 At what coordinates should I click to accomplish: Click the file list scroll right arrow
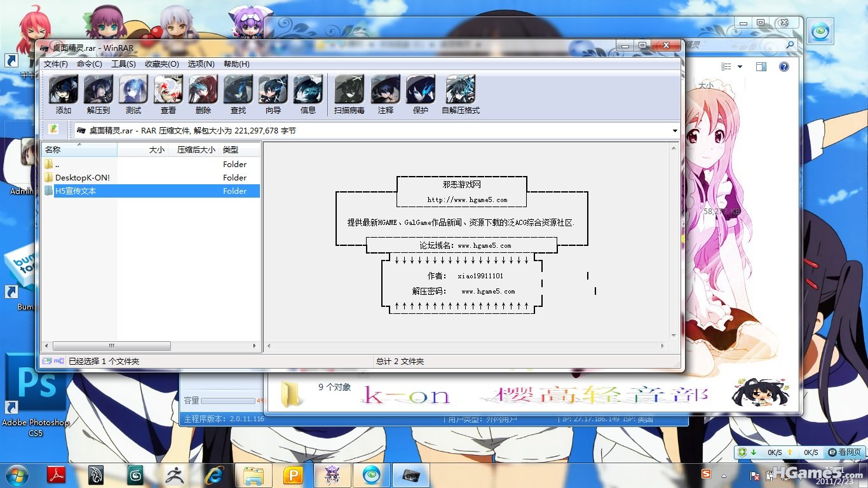255,346
